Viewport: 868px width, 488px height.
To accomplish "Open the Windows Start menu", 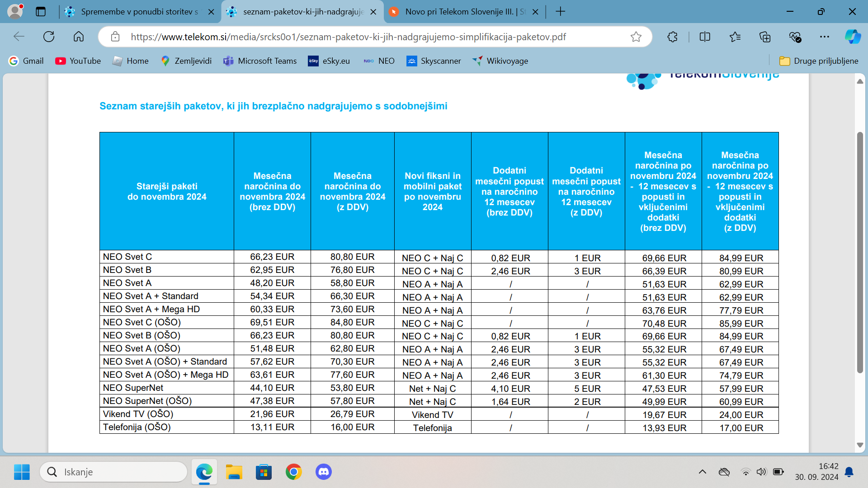I will (22, 472).
